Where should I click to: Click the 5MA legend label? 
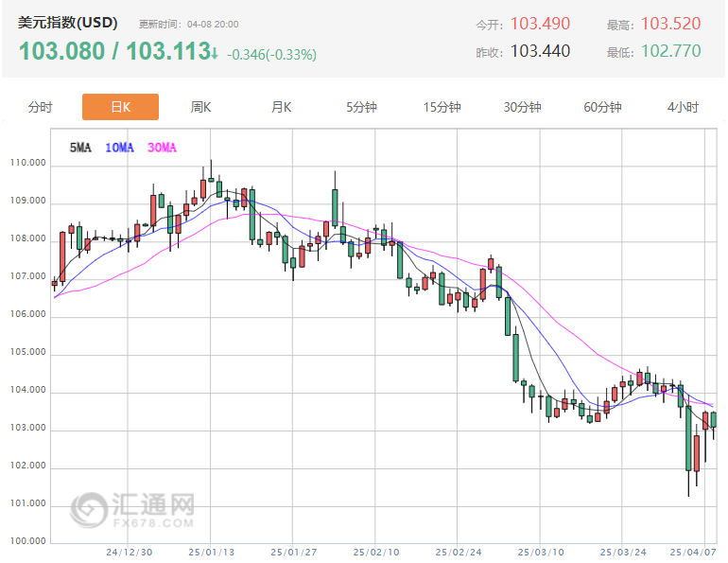(x=80, y=148)
